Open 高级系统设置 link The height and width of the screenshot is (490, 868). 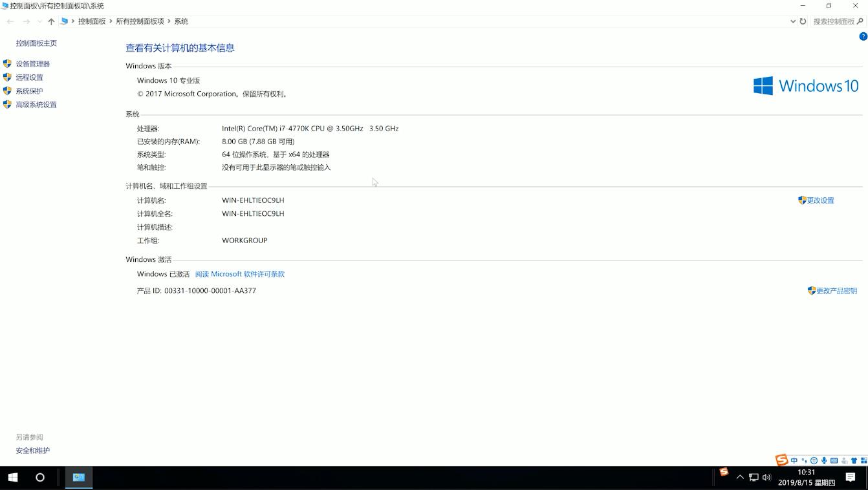click(x=36, y=105)
